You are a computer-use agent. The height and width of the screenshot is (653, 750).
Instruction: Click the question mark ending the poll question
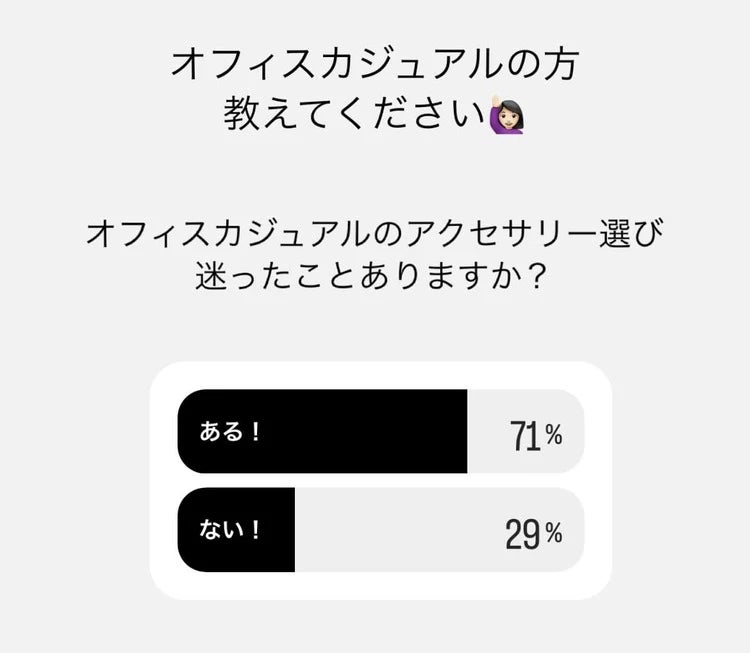pyautogui.click(x=537, y=276)
